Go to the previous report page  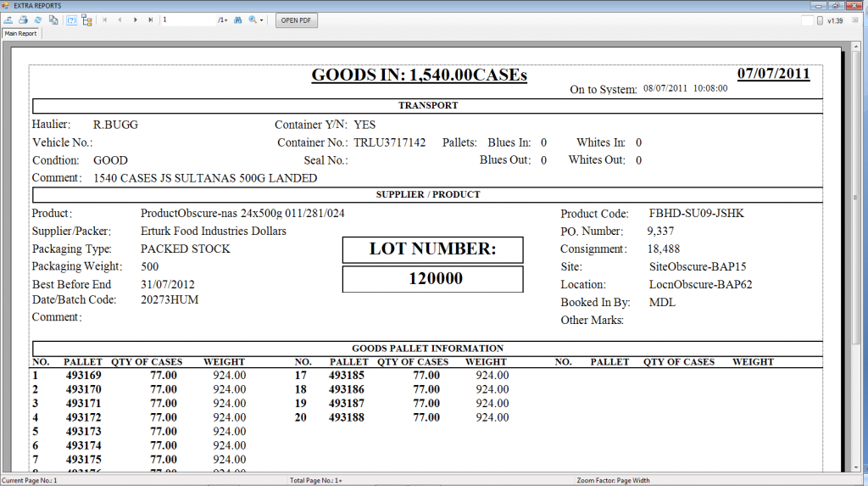120,20
